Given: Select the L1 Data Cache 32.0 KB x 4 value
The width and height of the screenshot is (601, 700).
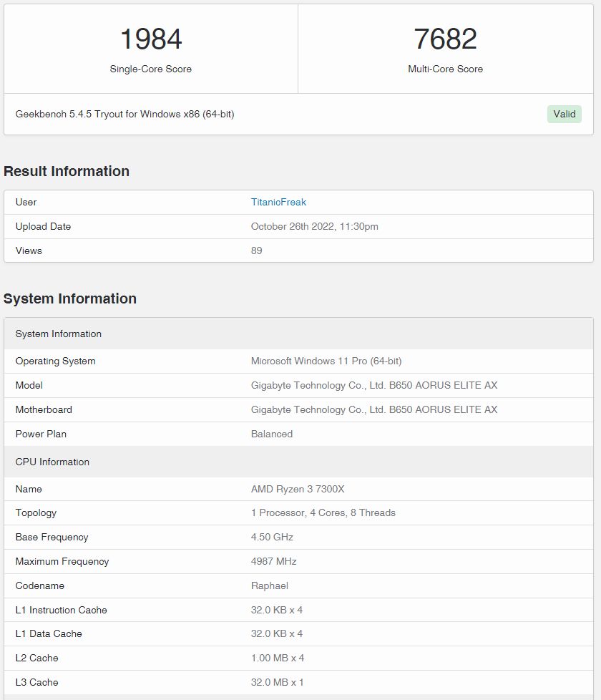Looking at the screenshot, I should coord(277,633).
